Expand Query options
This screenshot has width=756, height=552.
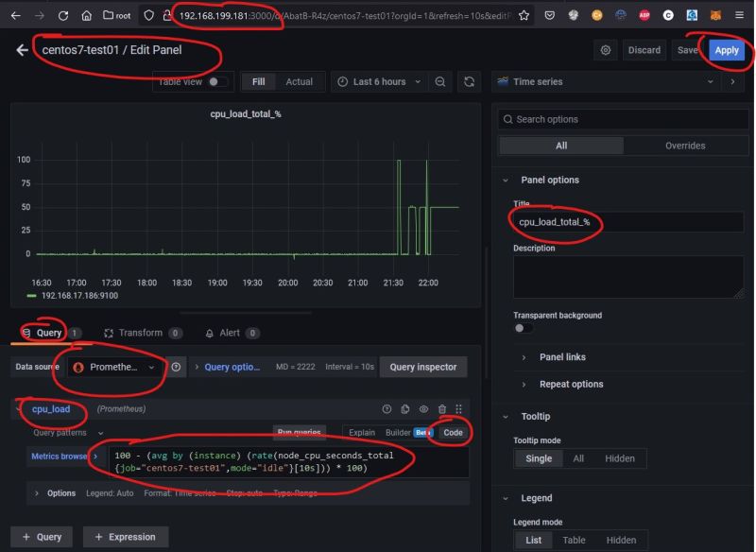click(x=227, y=368)
